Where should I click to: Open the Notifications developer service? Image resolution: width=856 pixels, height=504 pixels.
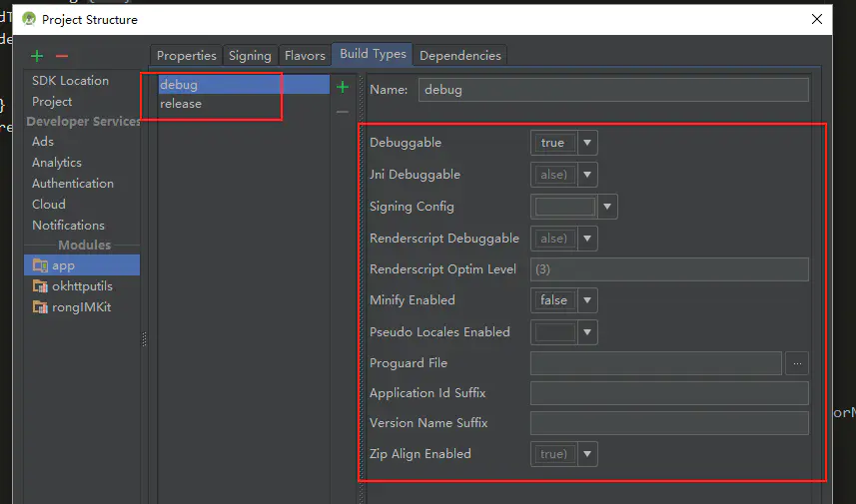point(68,226)
